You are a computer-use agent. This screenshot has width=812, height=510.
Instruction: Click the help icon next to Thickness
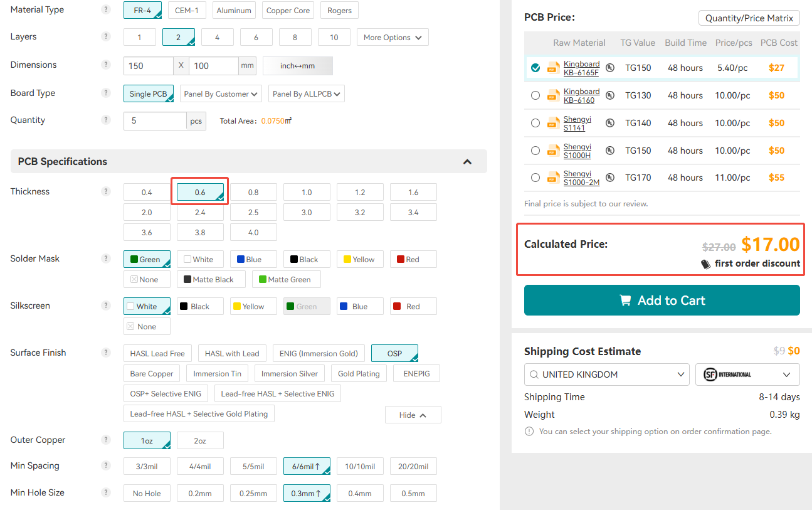(106, 191)
